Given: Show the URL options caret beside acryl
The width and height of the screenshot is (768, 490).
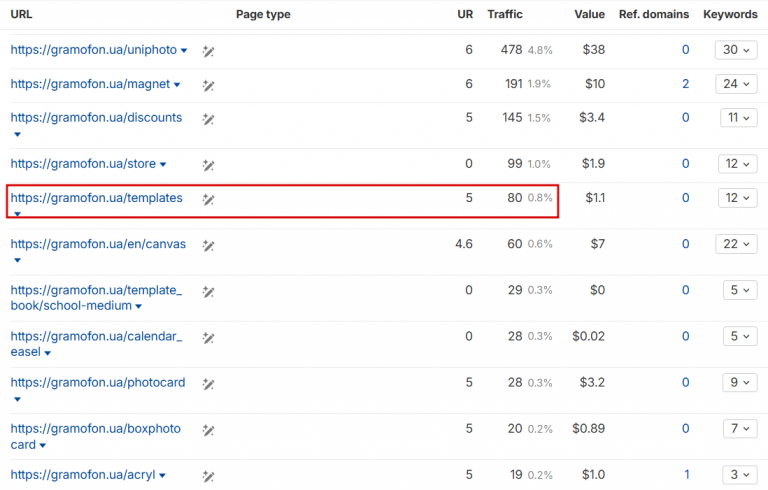Looking at the screenshot, I should (x=161, y=476).
